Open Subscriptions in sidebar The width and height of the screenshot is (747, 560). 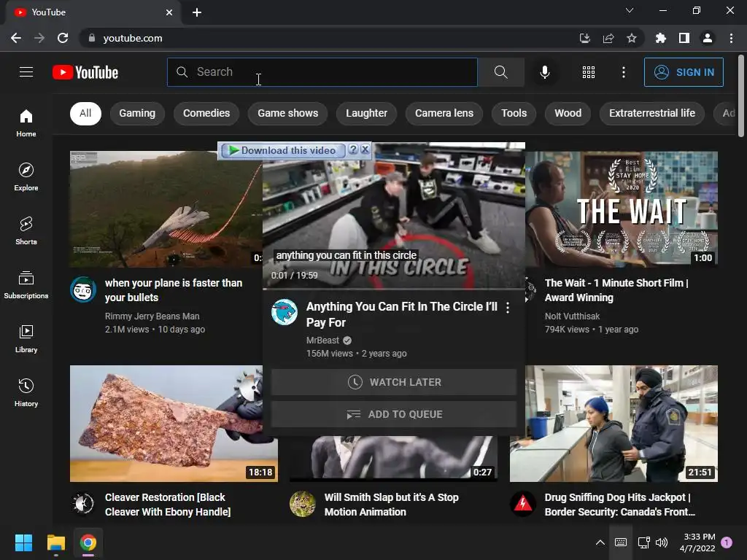tap(26, 285)
